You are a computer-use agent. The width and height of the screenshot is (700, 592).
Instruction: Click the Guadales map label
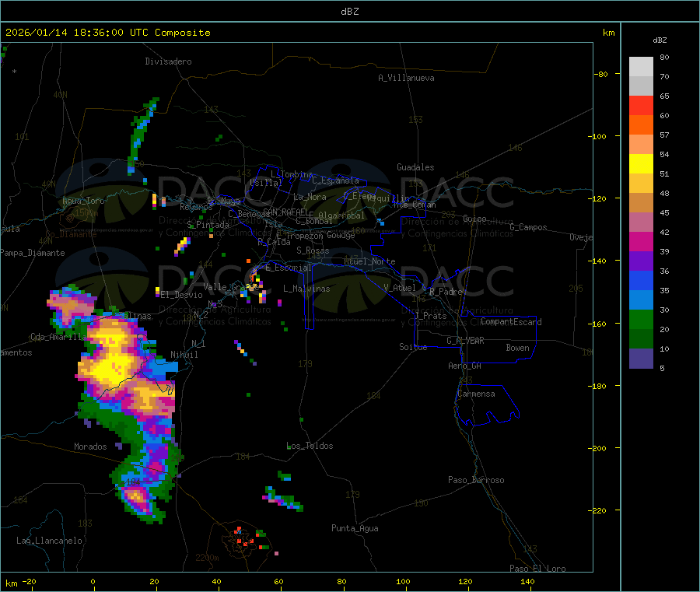415,167
